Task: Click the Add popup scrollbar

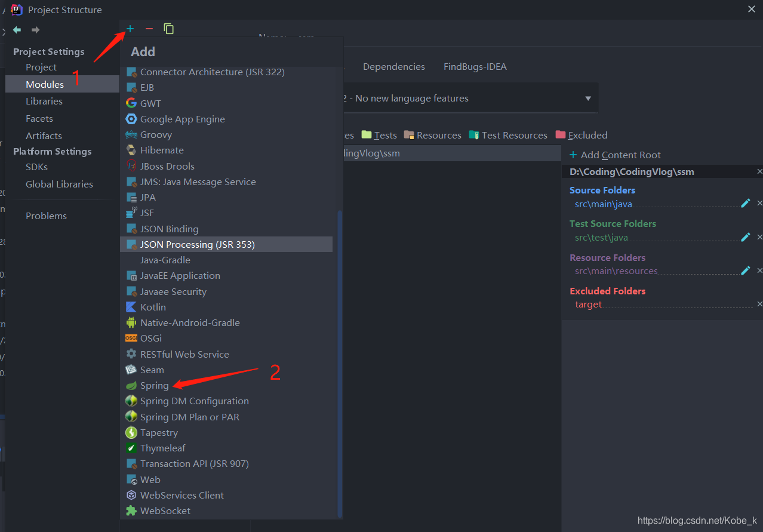Action: point(340,364)
